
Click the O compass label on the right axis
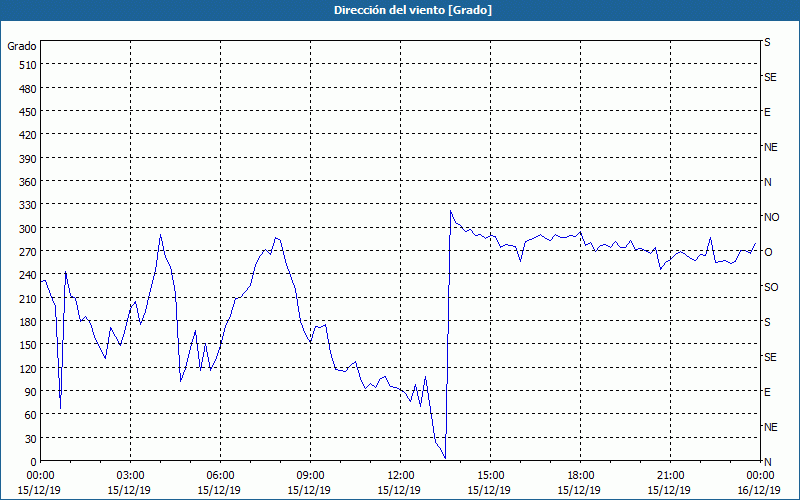pyautogui.click(x=768, y=252)
